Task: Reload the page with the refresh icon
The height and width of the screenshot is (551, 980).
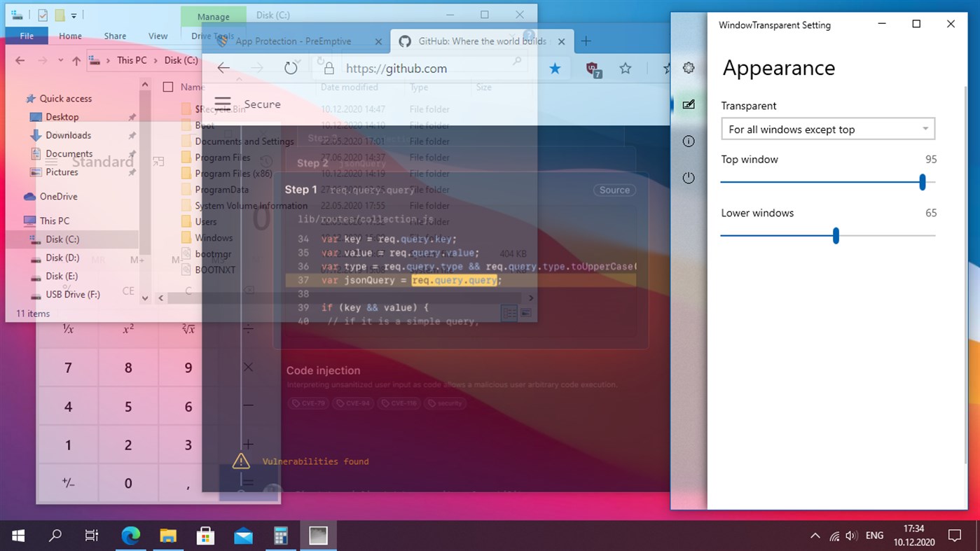Action: [291, 68]
